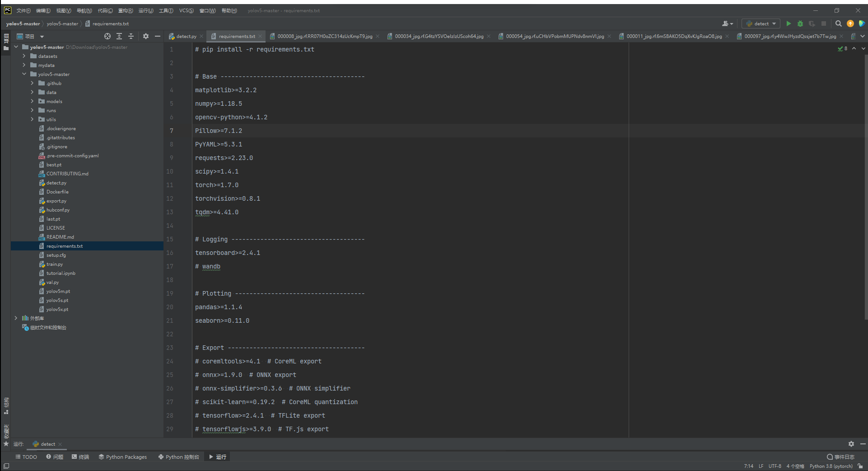Click line 11 torch>=1.7.0 in editor

(217, 185)
